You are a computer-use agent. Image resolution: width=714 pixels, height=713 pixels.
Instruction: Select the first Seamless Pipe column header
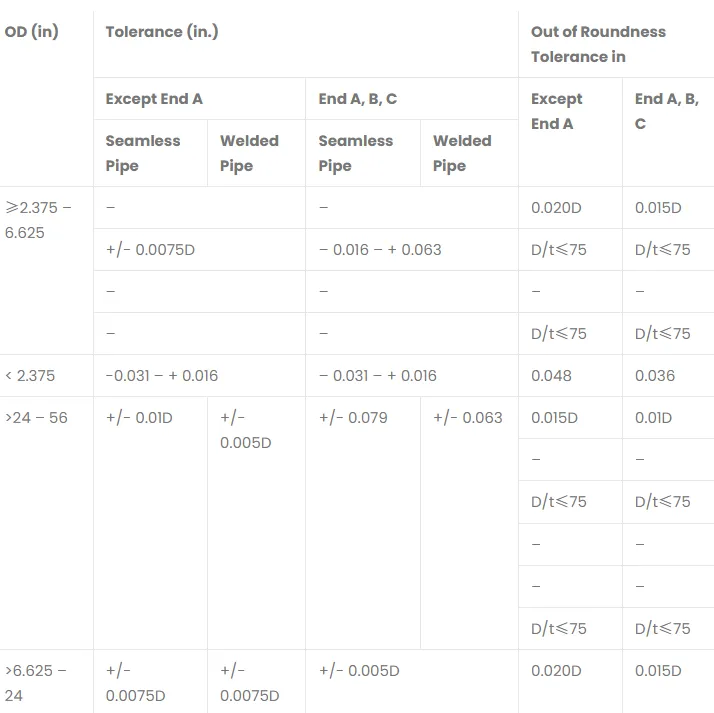[x=143, y=153]
